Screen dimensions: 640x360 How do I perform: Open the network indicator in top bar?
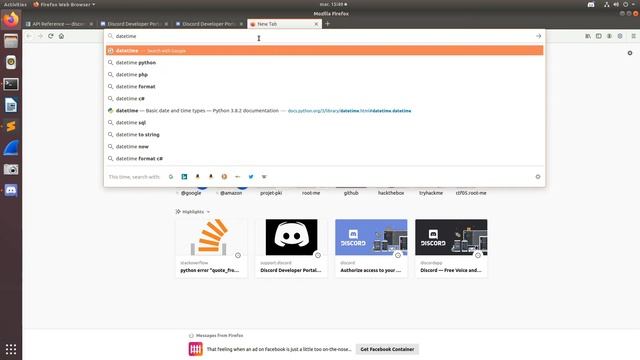607,4
